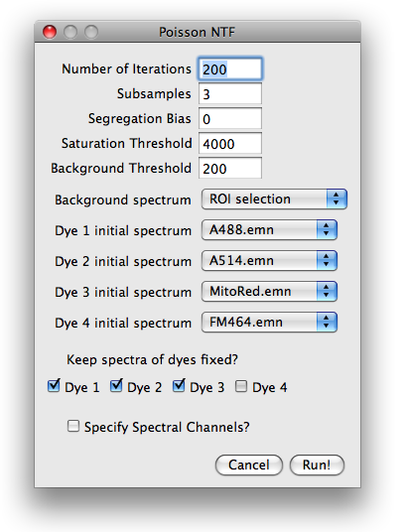
Task: Open the Dye 4 spectrum FM464.emn dropdown
Action: coord(269,322)
